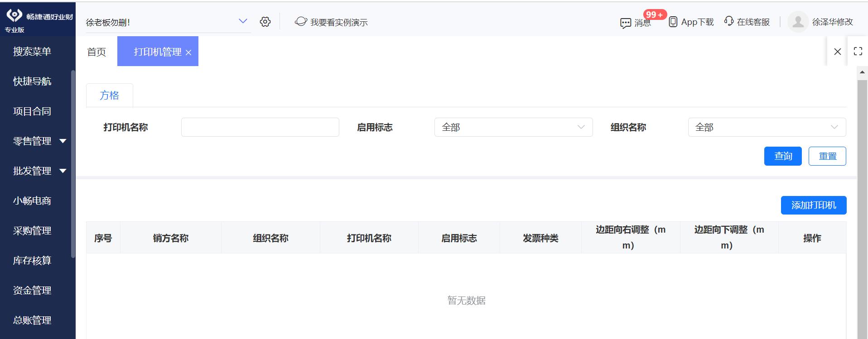Screen dimensions: 868x339
Task: Click the 销方名称 column header
Action: (x=171, y=238)
